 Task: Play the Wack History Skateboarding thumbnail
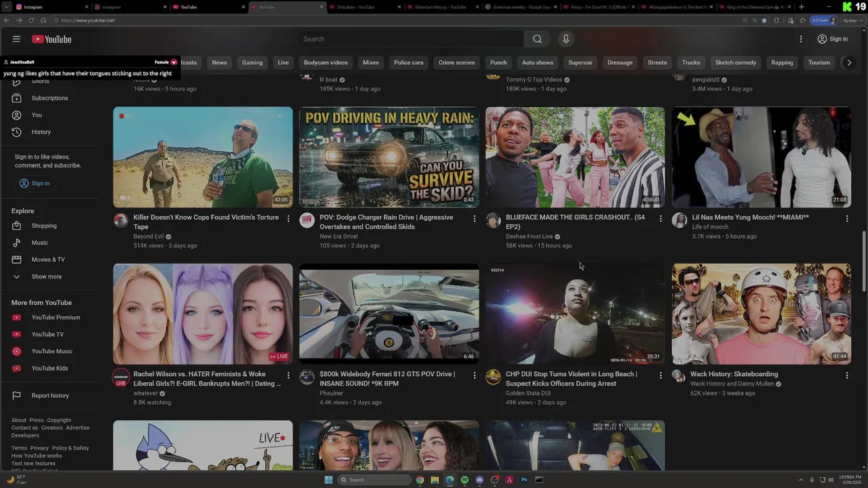coord(762,314)
